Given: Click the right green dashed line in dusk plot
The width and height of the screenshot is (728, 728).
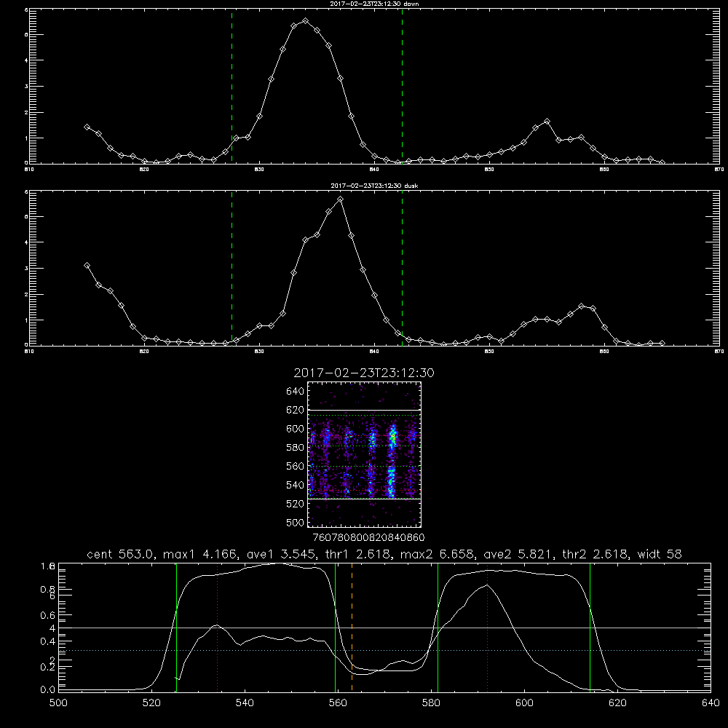Looking at the screenshot, I should 402,268.
